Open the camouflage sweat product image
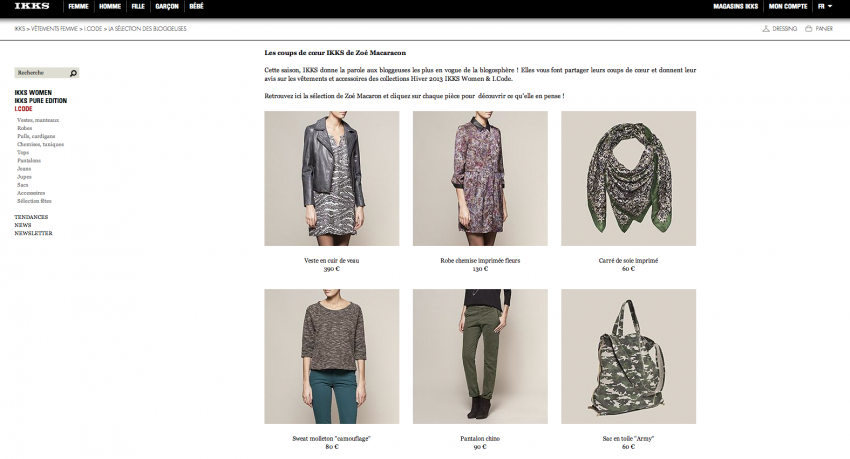This screenshot has height=459, width=850. click(332, 357)
